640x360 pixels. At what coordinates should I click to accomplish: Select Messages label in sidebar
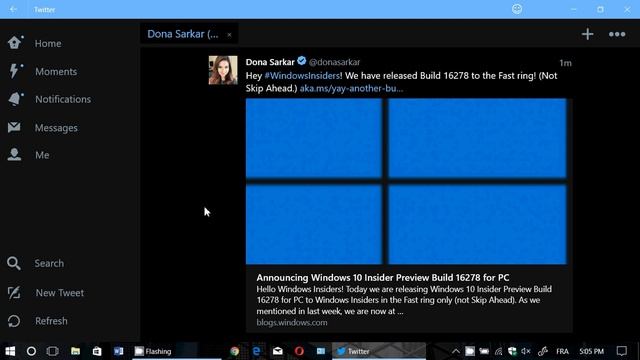[56, 128]
